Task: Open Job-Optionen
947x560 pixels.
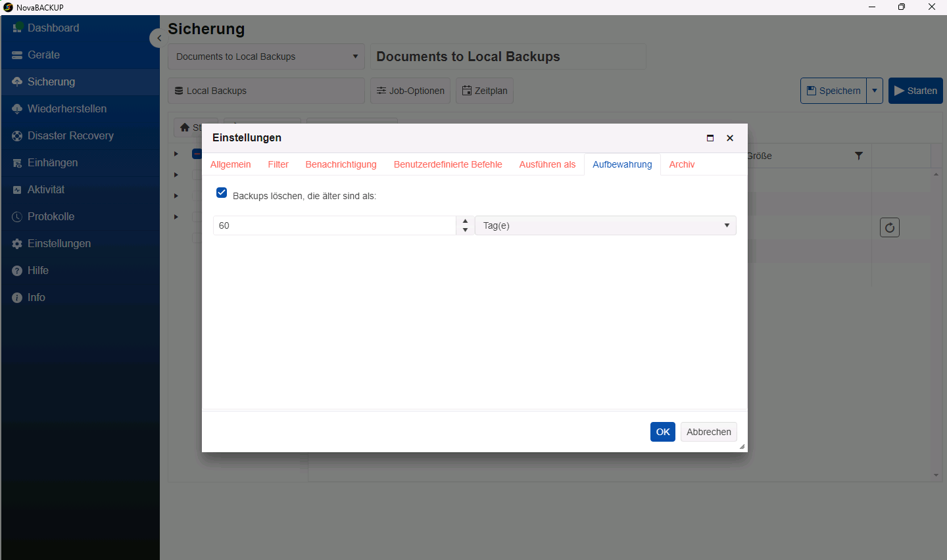Action: 410,91
